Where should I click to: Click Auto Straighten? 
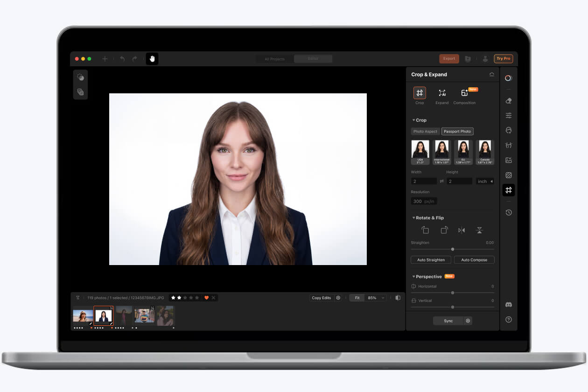click(x=431, y=260)
